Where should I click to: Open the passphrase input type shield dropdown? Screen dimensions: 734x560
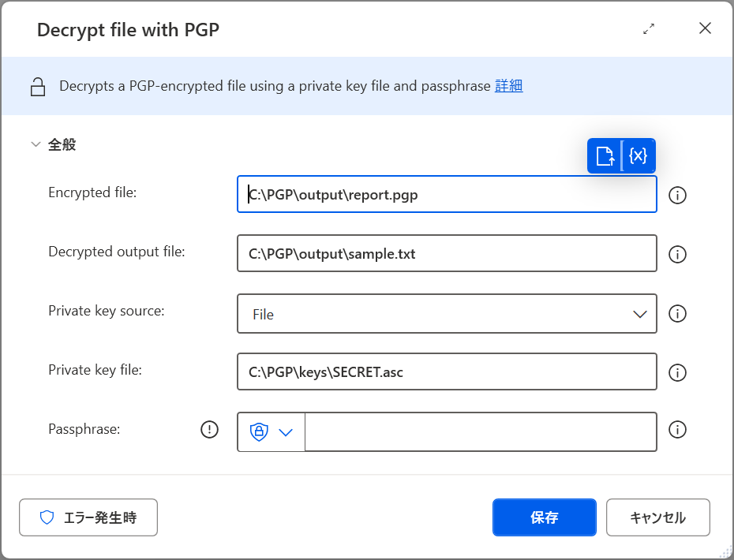pyautogui.click(x=271, y=431)
